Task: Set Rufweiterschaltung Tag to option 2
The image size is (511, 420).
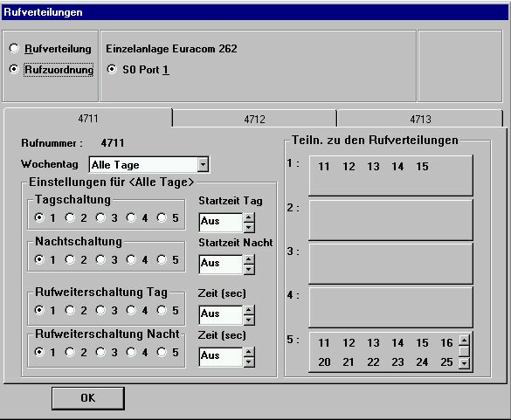Action: [x=70, y=310]
